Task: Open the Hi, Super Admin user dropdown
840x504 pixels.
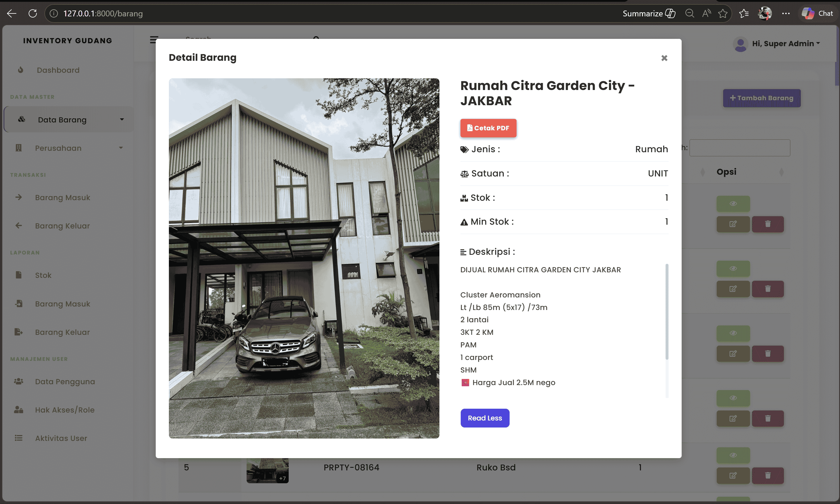Action: click(x=777, y=44)
